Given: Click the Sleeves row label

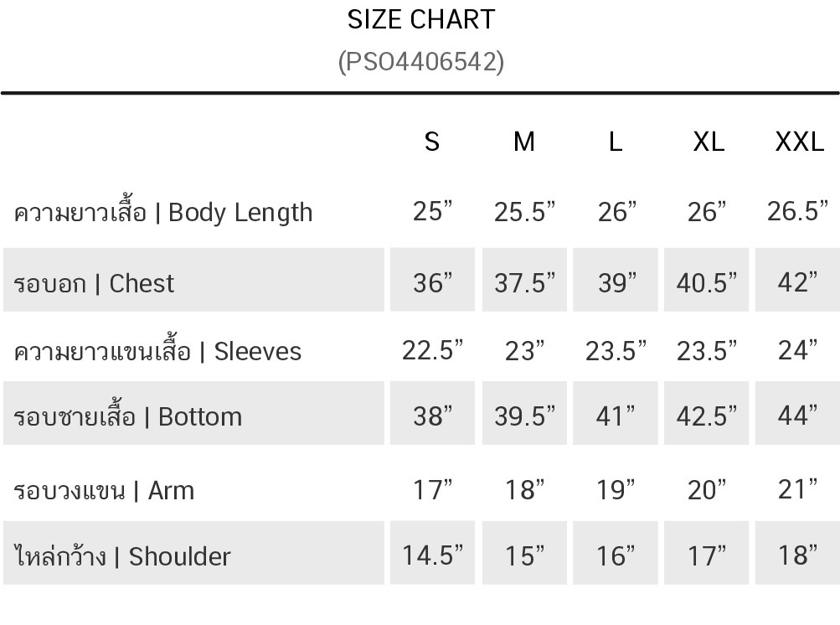Looking at the screenshot, I should pos(157,351).
